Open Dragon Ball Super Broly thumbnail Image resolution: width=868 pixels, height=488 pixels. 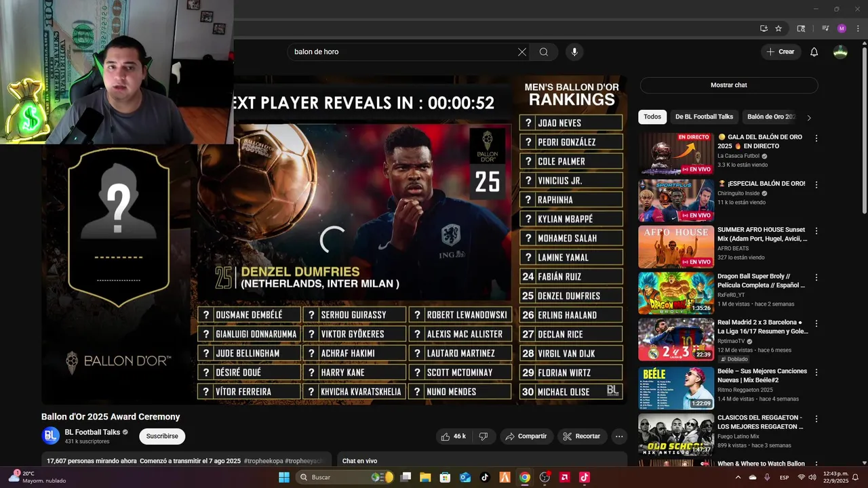(676, 293)
